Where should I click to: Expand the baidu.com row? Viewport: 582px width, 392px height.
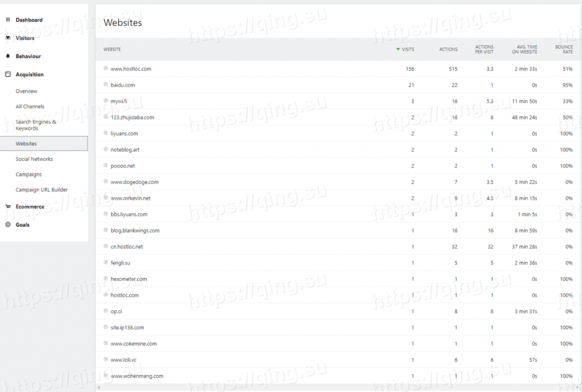(x=106, y=85)
